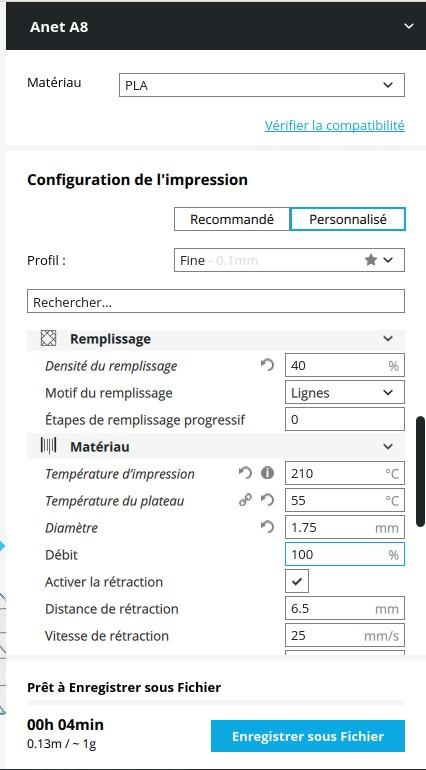Switch to Recommandé mode
The height and width of the screenshot is (770, 426).
click(x=232, y=220)
